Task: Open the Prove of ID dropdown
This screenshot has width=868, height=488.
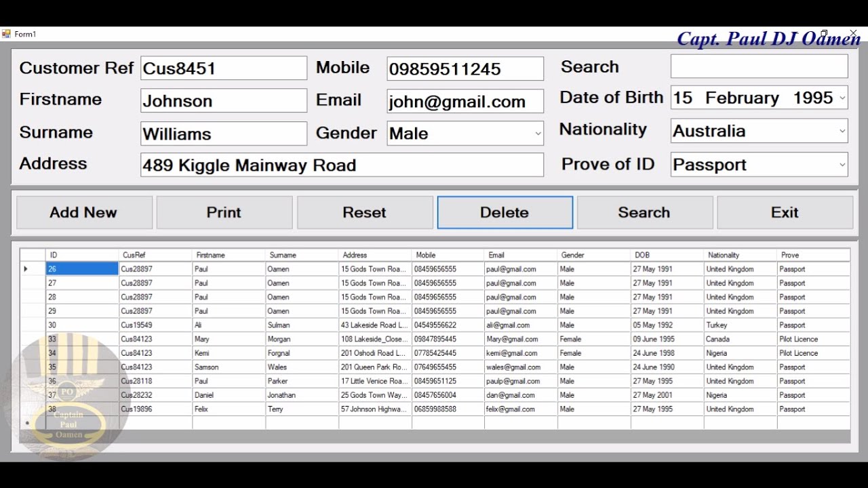Action: 842,165
